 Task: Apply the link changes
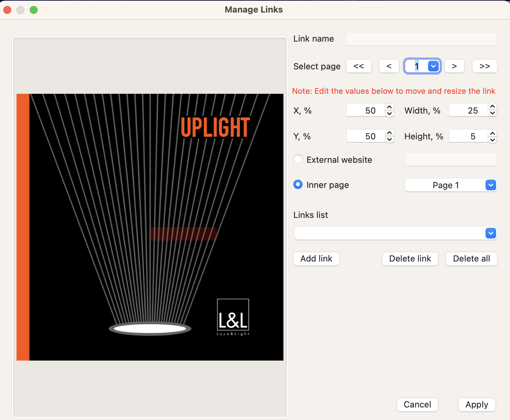pos(476,404)
